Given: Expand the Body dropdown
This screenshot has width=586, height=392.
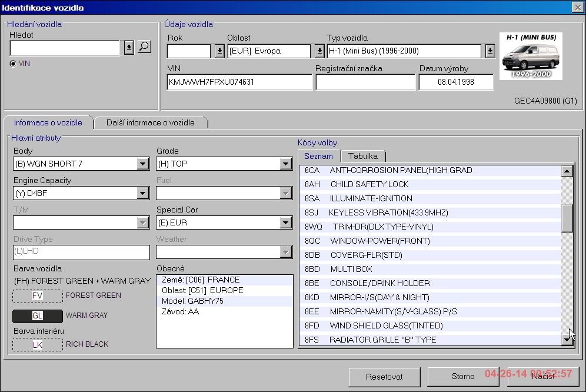Looking at the screenshot, I should click(143, 164).
